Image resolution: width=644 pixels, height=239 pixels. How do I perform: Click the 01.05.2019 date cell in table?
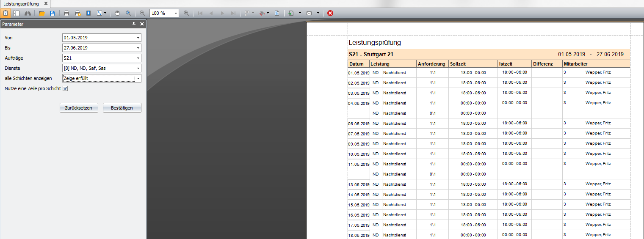tap(359, 73)
